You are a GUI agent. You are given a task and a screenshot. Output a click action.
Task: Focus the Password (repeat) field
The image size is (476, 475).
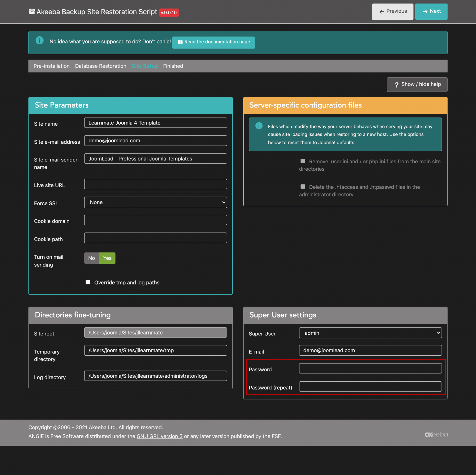click(370, 387)
